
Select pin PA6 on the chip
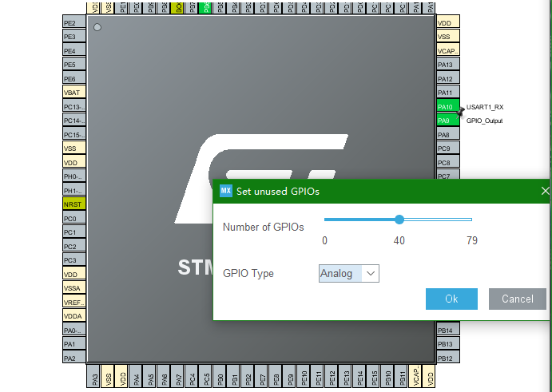(163, 376)
